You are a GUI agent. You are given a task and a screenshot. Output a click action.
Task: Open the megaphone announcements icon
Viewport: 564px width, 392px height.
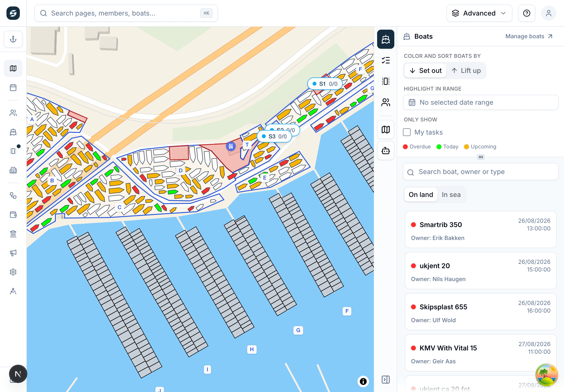point(13,253)
